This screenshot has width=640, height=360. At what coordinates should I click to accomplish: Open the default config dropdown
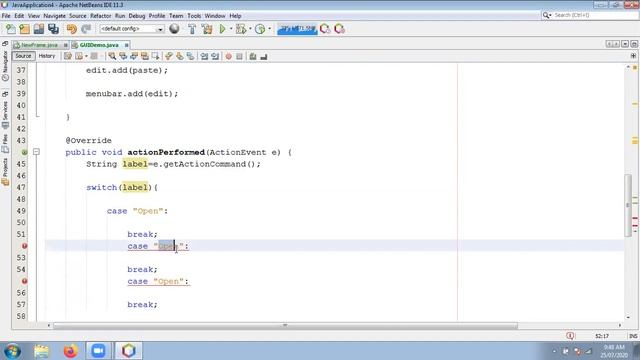click(132, 29)
